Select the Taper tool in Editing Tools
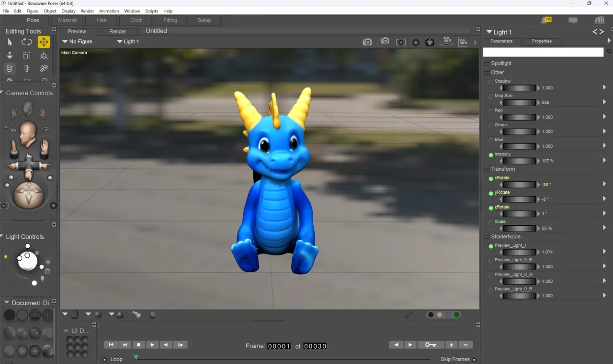The height and width of the screenshot is (364, 613). (x=27, y=69)
